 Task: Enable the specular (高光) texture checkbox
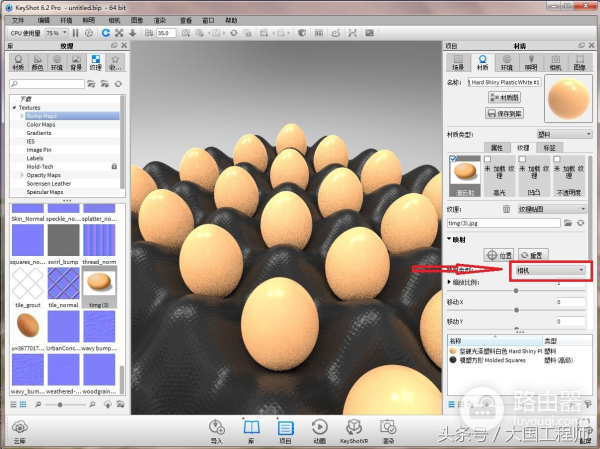click(x=488, y=159)
